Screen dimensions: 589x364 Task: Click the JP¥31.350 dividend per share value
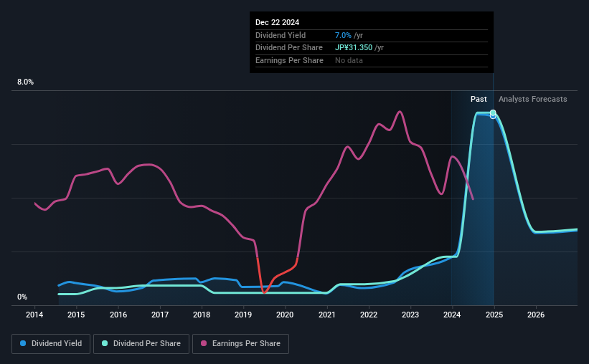(x=354, y=48)
